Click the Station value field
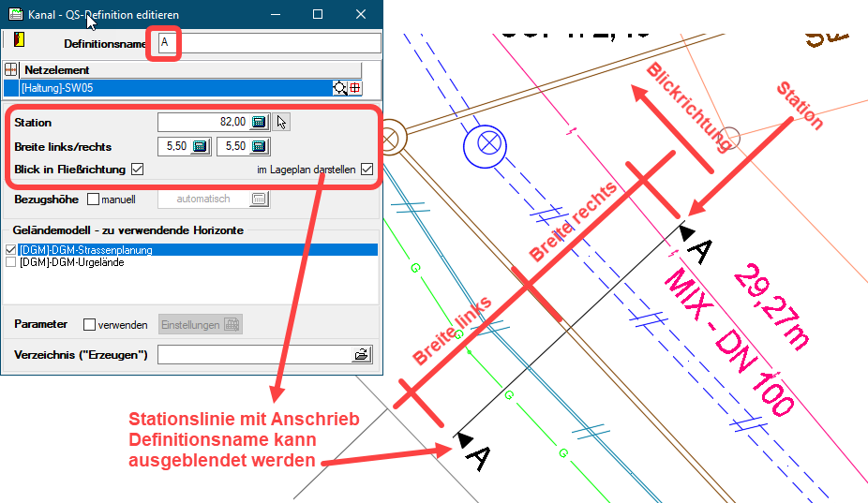Screen dimensions: 868x503 (202, 122)
